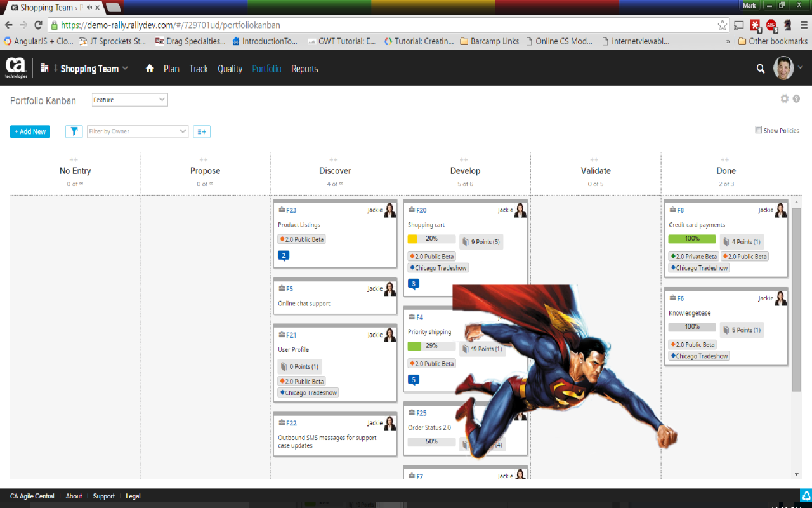The width and height of the screenshot is (812, 508).
Task: Enable the Show Policies checkbox
Action: click(x=759, y=130)
